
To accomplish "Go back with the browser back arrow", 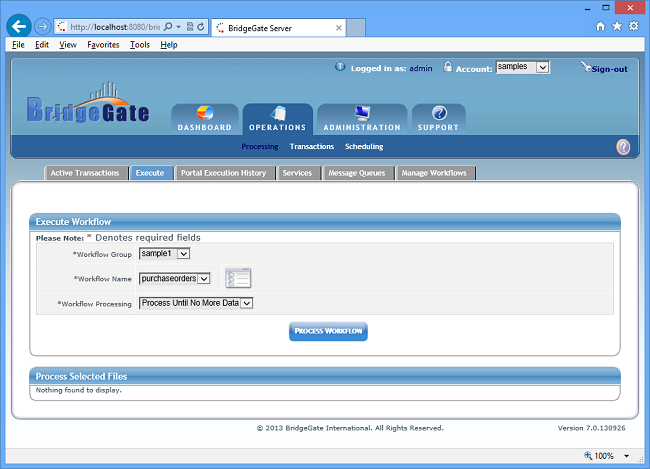I will tap(19, 27).
